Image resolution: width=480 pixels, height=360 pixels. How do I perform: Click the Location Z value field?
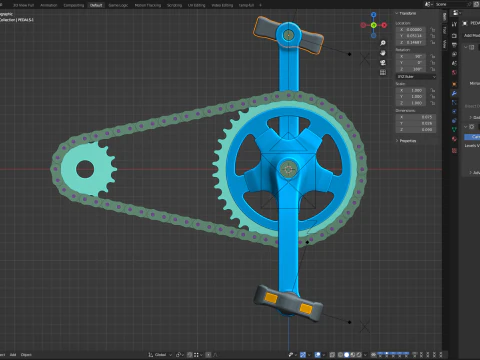pos(412,42)
